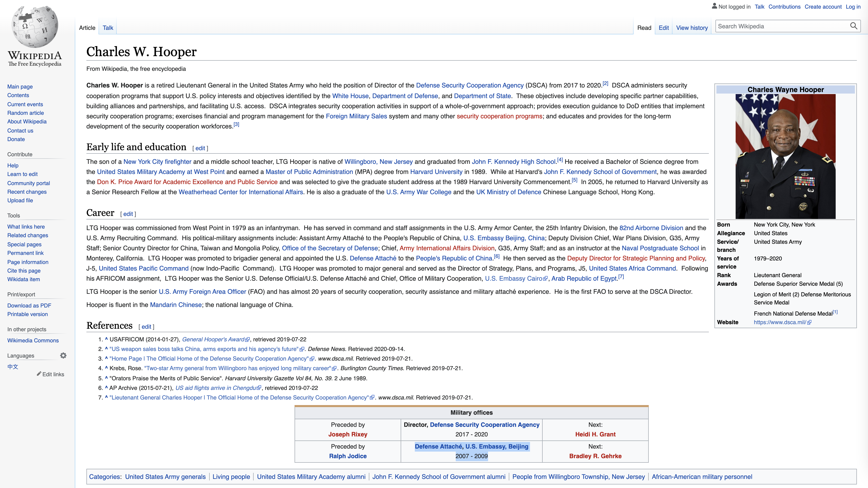The width and height of the screenshot is (868, 488).
Task: Open Contributions link in top bar
Action: (x=784, y=6)
